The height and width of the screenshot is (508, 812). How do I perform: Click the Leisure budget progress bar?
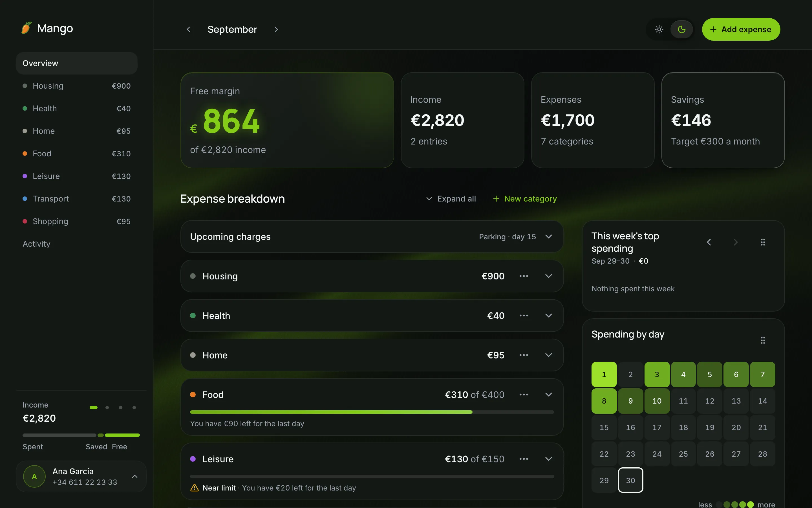tap(372, 476)
